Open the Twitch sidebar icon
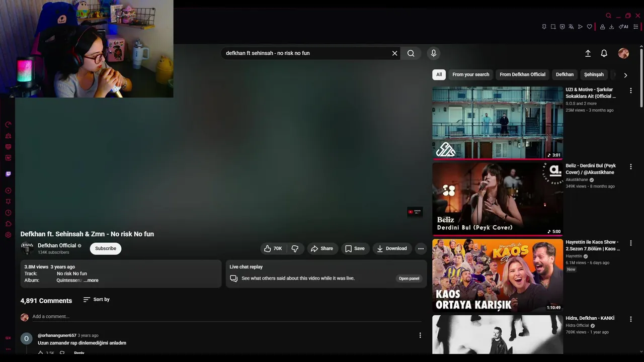 tap(8, 174)
